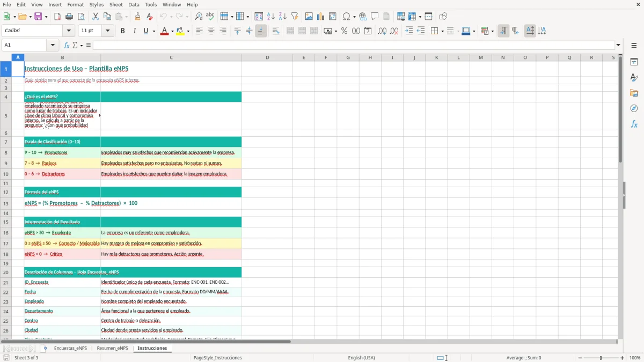Open sidebar Navigator panel

pyautogui.click(x=634, y=108)
